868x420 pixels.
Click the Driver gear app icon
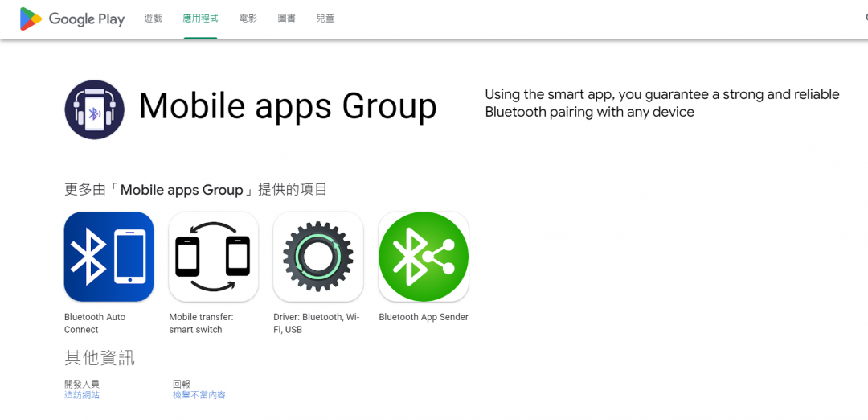318,257
